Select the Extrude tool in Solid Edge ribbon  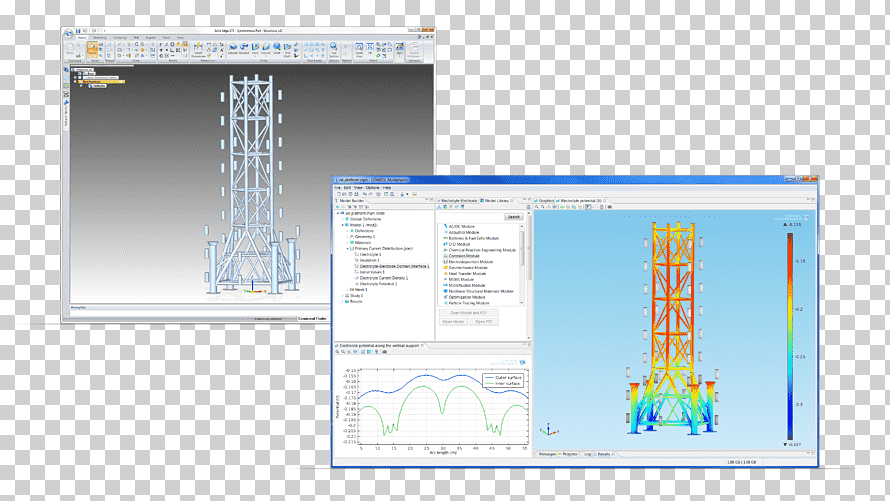tap(233, 48)
